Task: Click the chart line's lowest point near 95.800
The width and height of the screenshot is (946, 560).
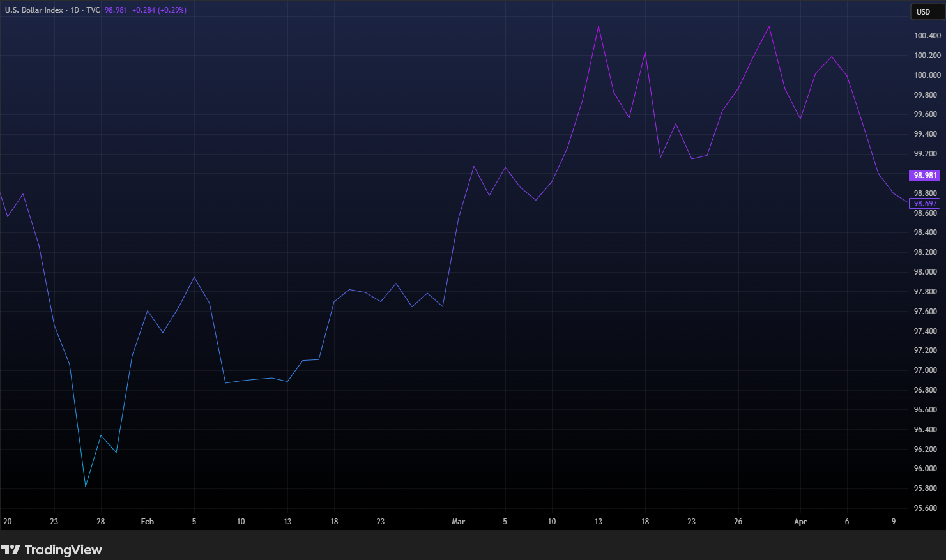Action: click(86, 487)
